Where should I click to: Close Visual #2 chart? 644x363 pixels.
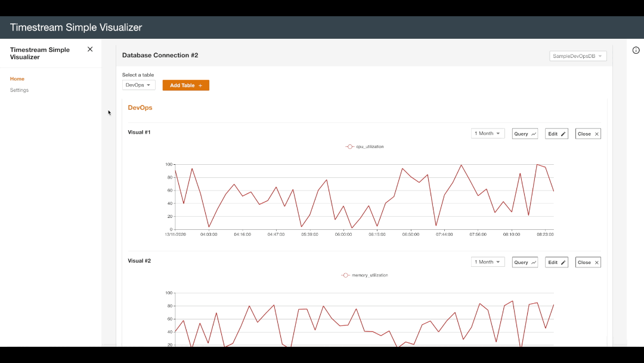point(588,262)
